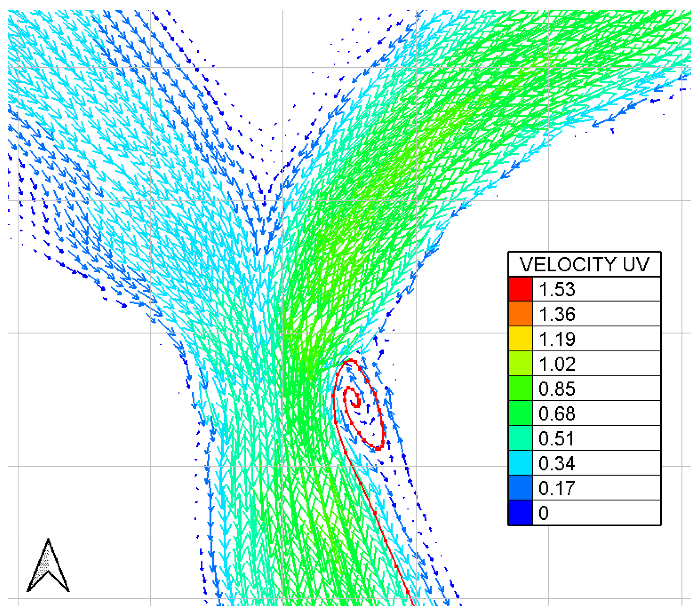This screenshot has width=699, height=616.
Task: Click the 1.53 value label in legend
Action: (557, 290)
